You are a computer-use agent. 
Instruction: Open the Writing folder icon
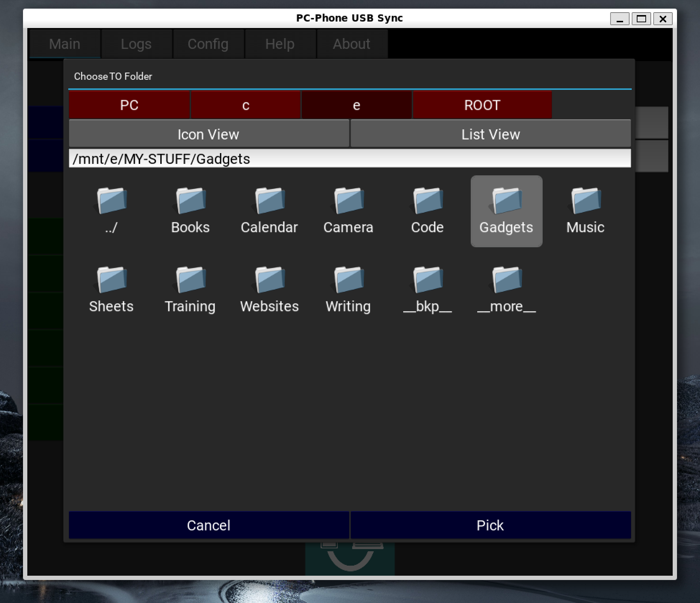click(348, 290)
